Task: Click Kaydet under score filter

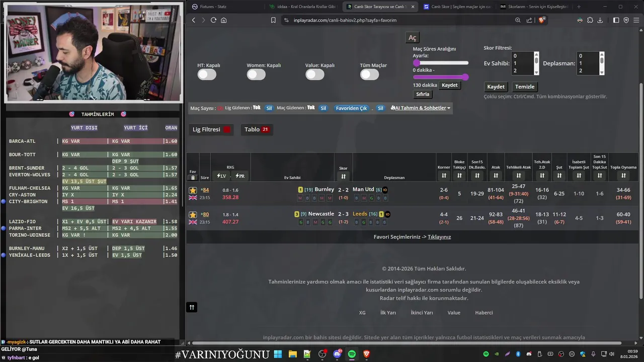Action: (x=496, y=87)
